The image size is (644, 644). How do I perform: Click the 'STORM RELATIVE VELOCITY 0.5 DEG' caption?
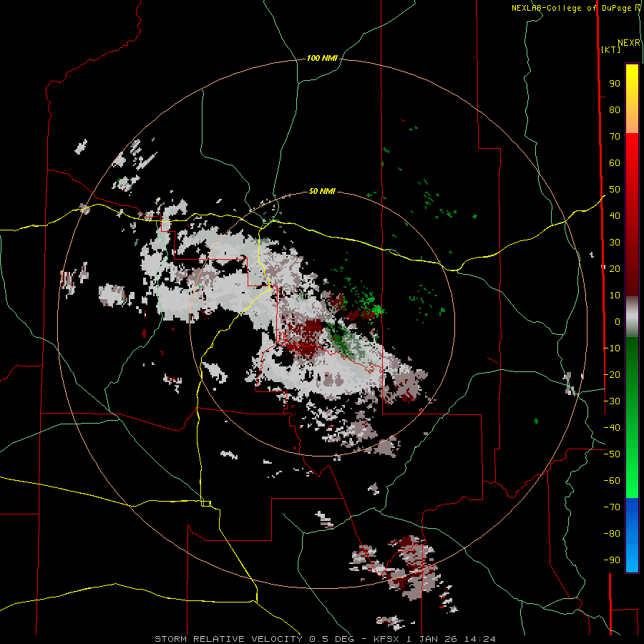coord(254,639)
